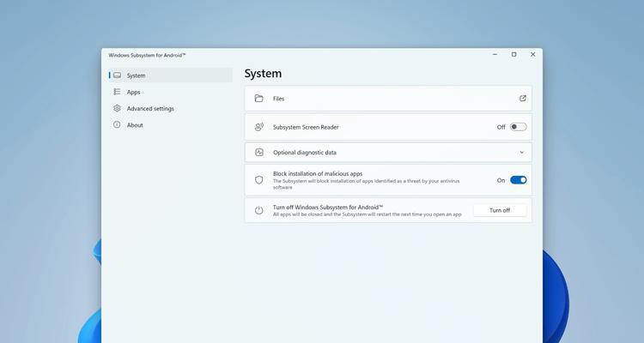Click the System page heading
Screen dimensions: 644x343
point(264,74)
